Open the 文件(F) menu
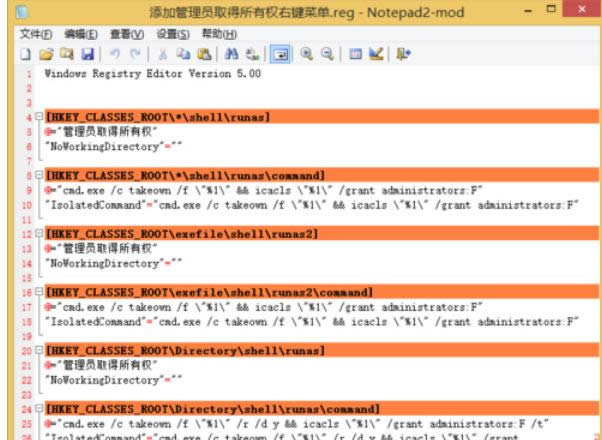602x440 pixels. [x=36, y=34]
